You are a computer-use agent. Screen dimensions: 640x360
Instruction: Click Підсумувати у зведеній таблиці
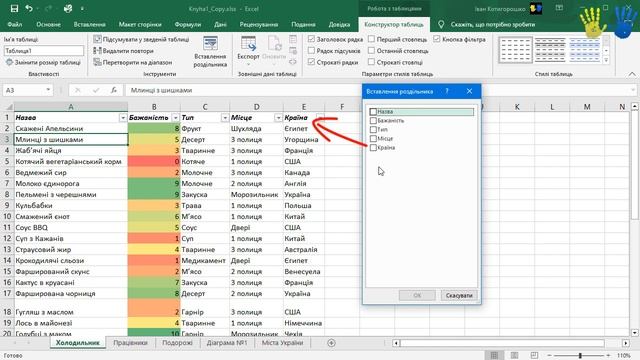[142, 40]
